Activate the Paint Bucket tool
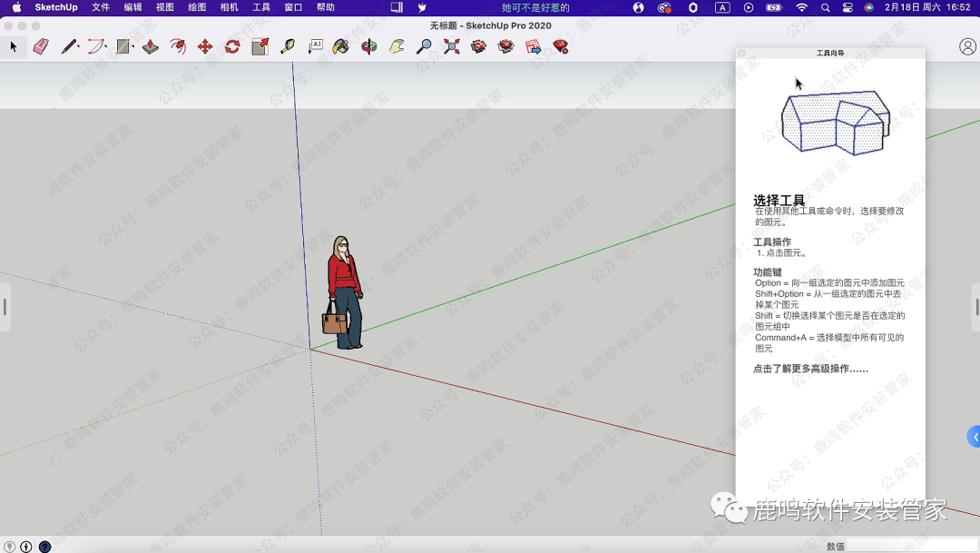 pos(341,46)
